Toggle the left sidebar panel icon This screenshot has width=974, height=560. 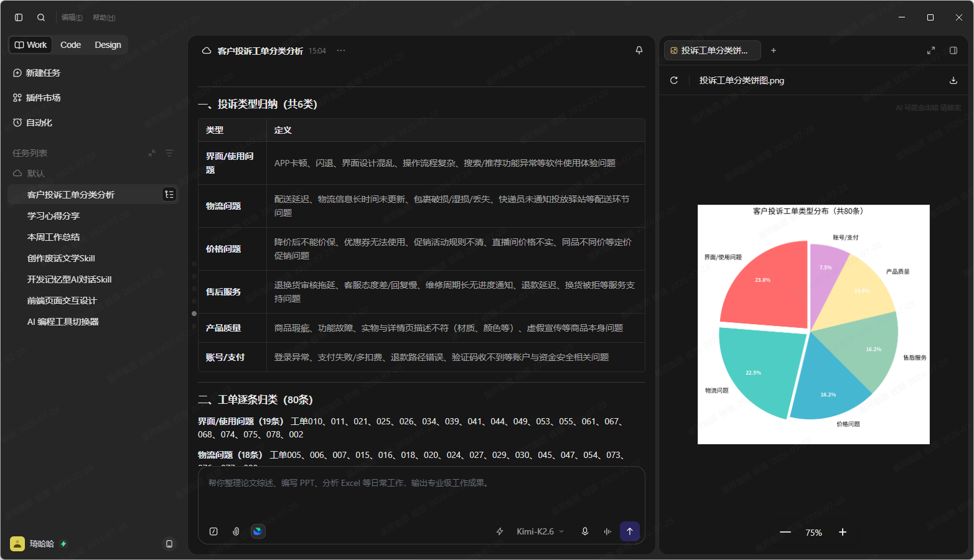point(19,17)
